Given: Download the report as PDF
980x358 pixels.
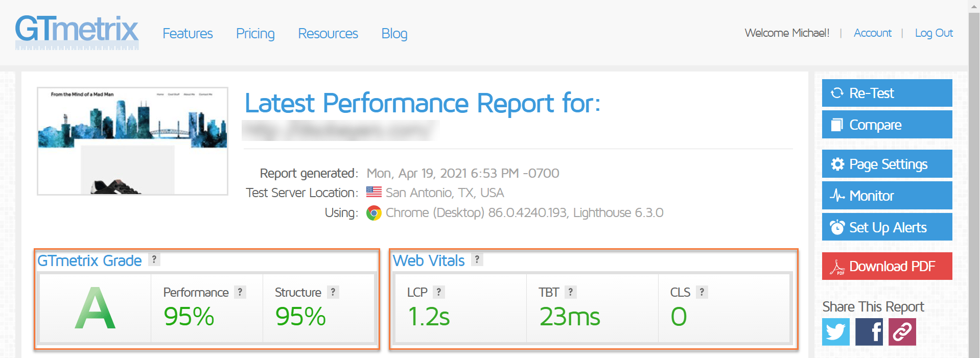Looking at the screenshot, I should click(886, 266).
